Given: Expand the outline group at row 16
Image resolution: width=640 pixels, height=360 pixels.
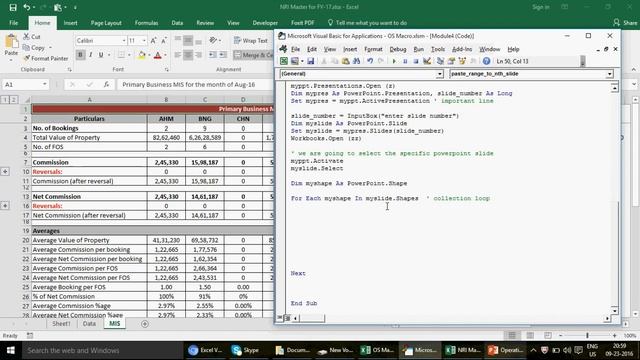Looking at the screenshot, I should (5, 206).
